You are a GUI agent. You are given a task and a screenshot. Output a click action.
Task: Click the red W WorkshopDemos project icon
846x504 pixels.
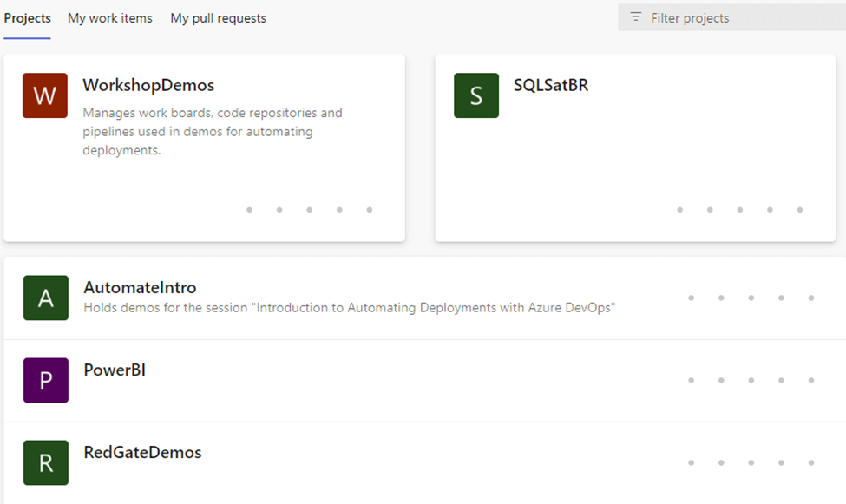(45, 95)
